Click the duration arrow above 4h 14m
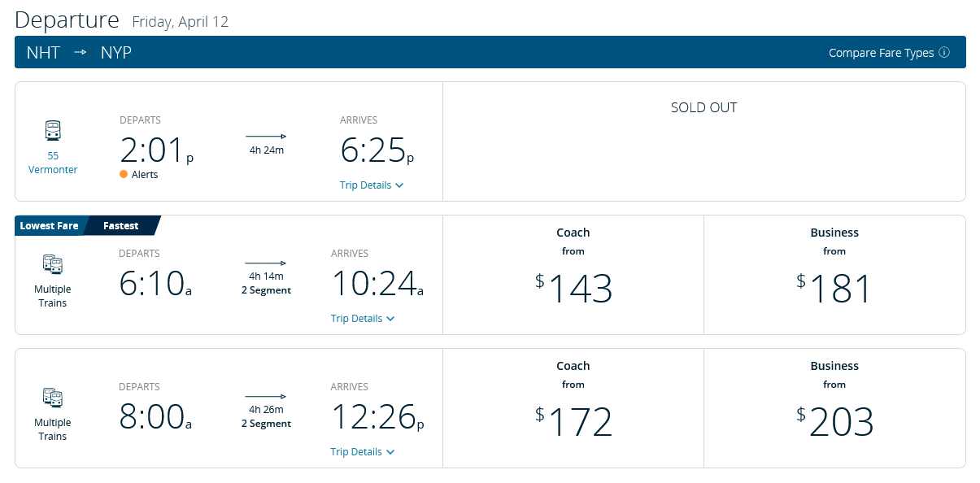The width and height of the screenshot is (980, 483). click(x=266, y=263)
